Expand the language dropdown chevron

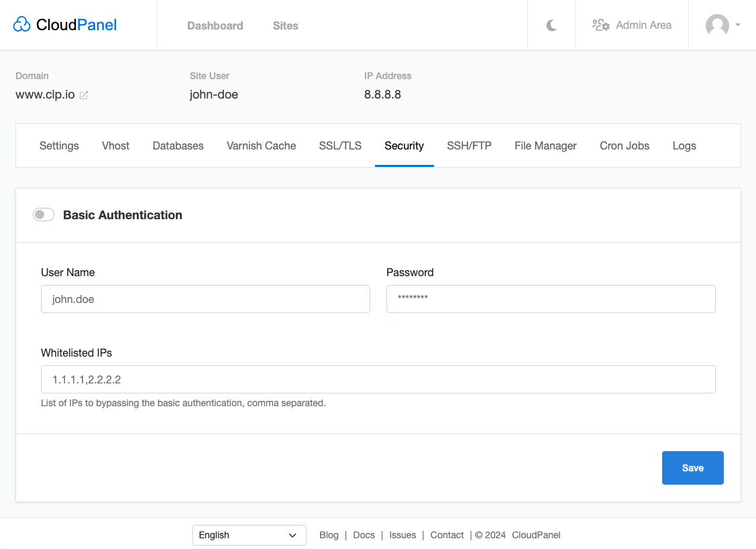[292, 535]
